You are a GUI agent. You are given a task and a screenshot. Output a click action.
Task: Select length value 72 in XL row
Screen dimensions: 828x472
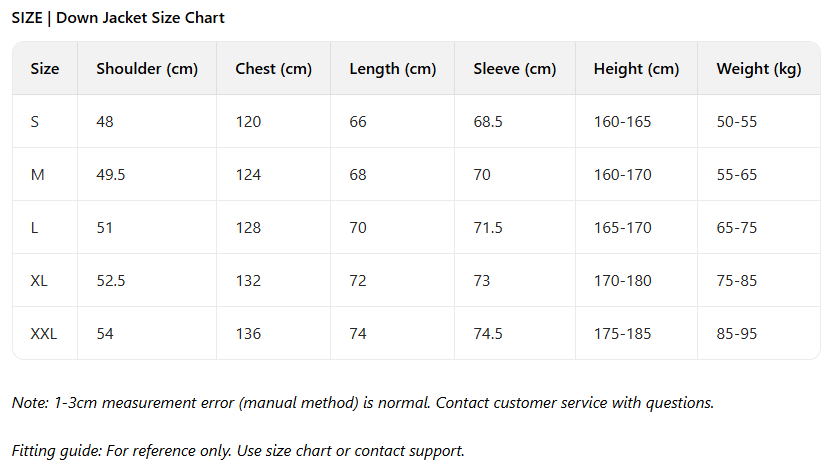coord(358,280)
